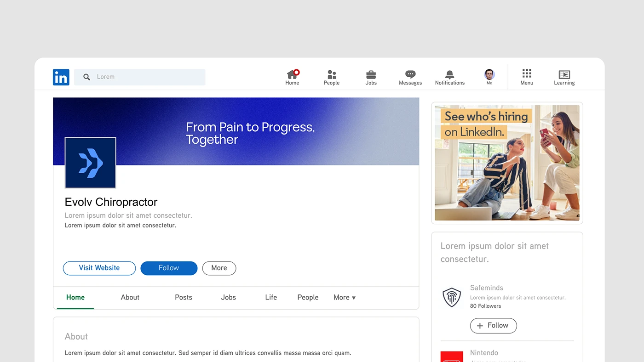This screenshot has width=644, height=362.
Task: Expand the More dropdown in page tabs
Action: 345,298
